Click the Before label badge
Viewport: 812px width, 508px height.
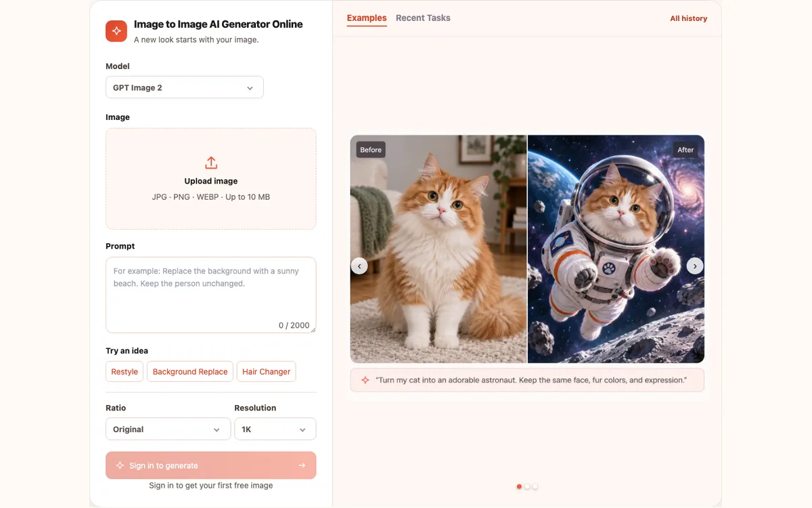[x=371, y=150]
